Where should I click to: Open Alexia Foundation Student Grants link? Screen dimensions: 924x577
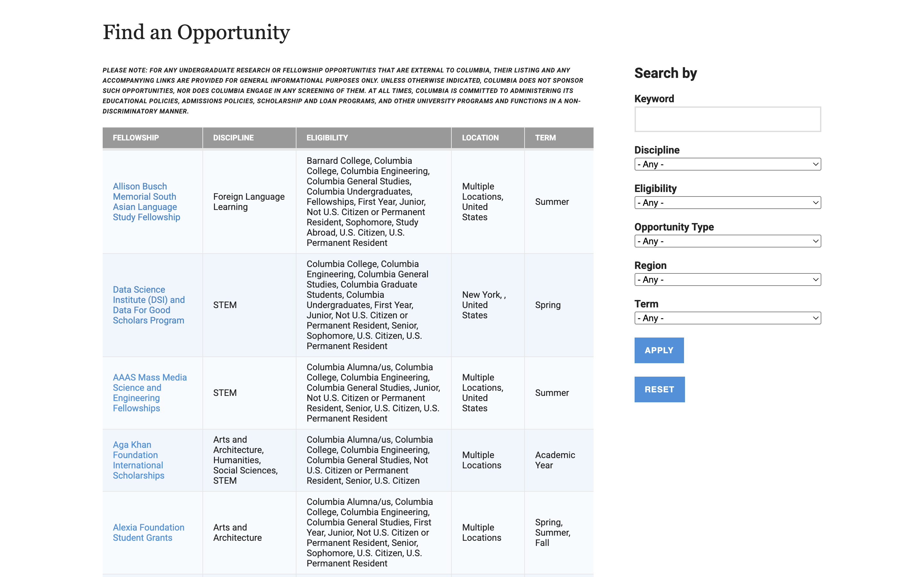[149, 532]
